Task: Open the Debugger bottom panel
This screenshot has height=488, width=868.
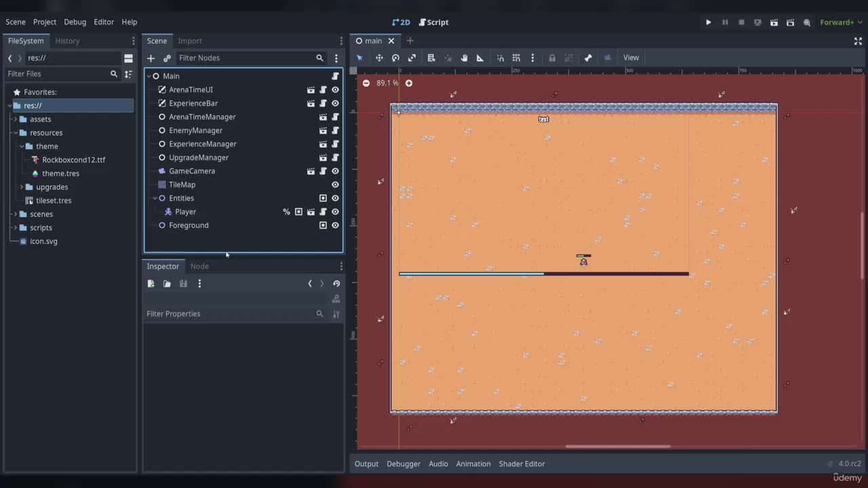Action: pyautogui.click(x=403, y=464)
